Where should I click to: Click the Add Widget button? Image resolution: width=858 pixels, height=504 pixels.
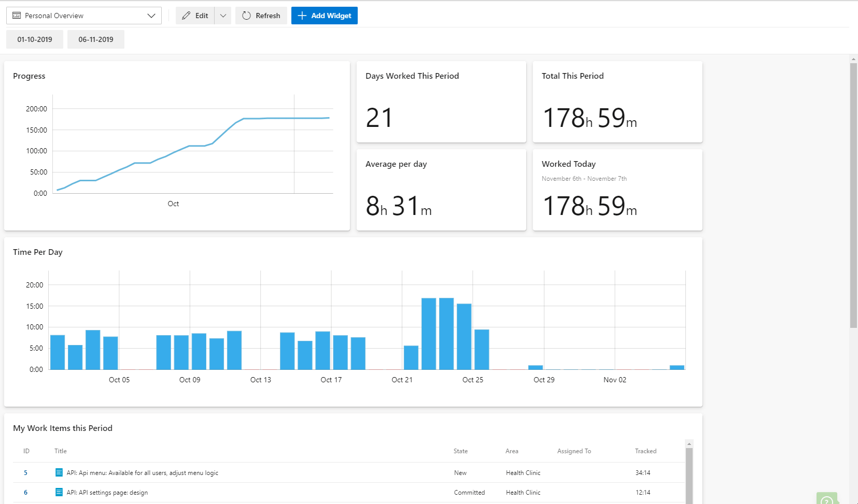pyautogui.click(x=325, y=16)
